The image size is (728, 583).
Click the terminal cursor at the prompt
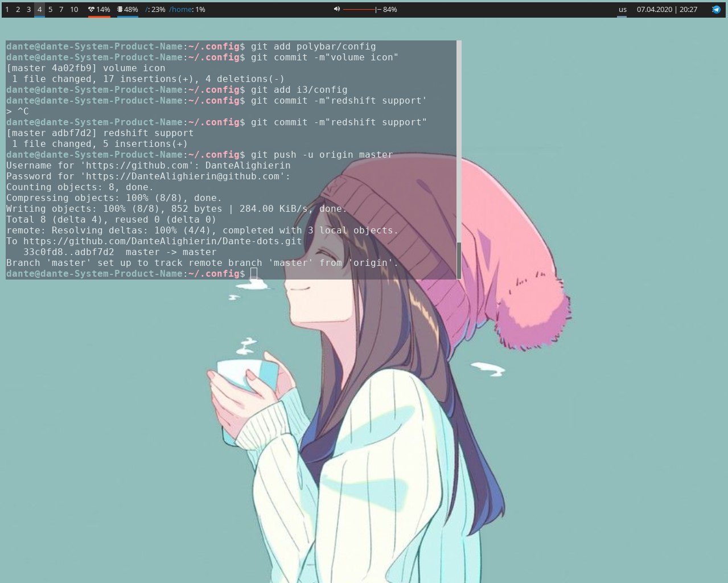pyautogui.click(x=254, y=274)
